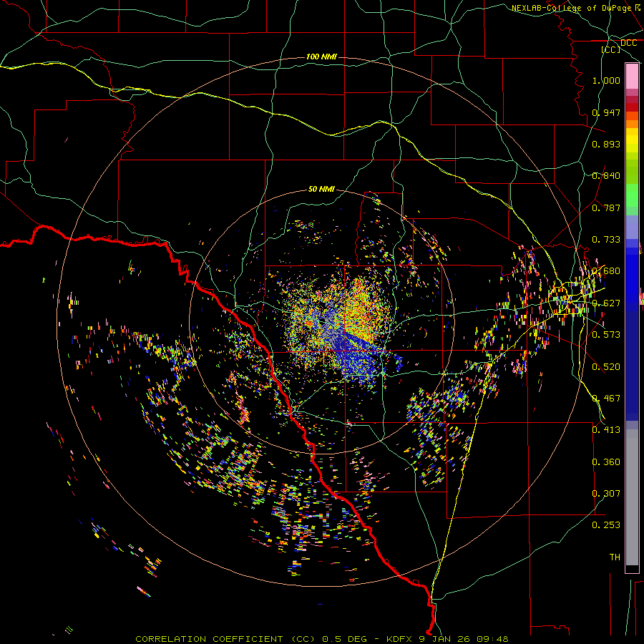Select the 1.000 value on the scale
This screenshot has width=644, height=644.
[606, 80]
